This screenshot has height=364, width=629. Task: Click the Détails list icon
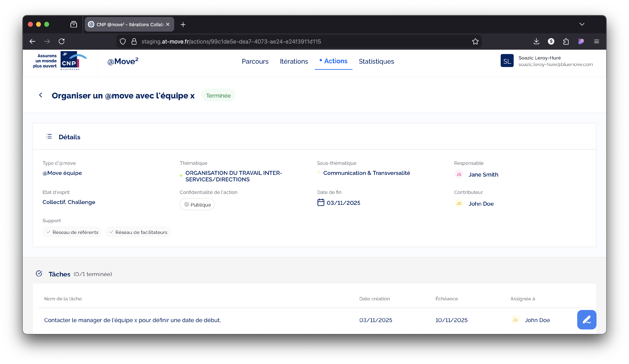coord(49,136)
